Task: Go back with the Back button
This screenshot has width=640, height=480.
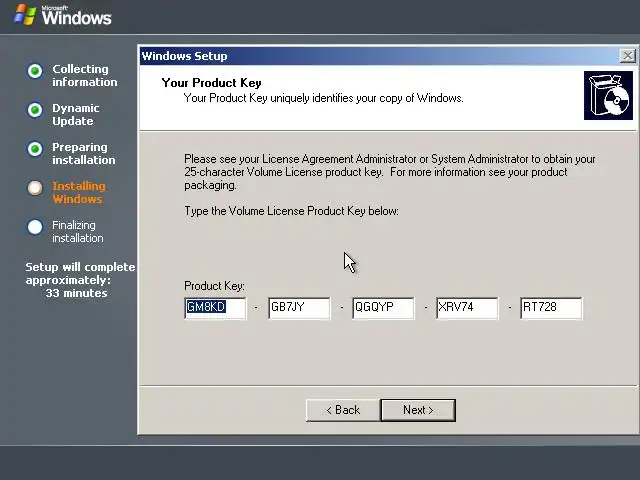Action: [343, 410]
